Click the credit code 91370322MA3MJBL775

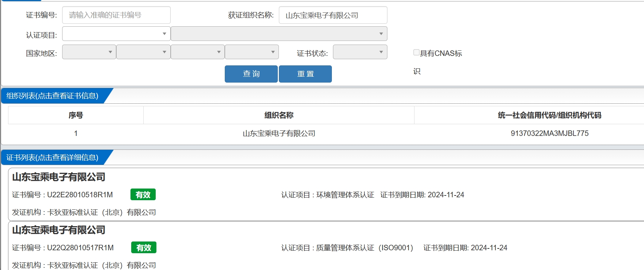click(550, 133)
